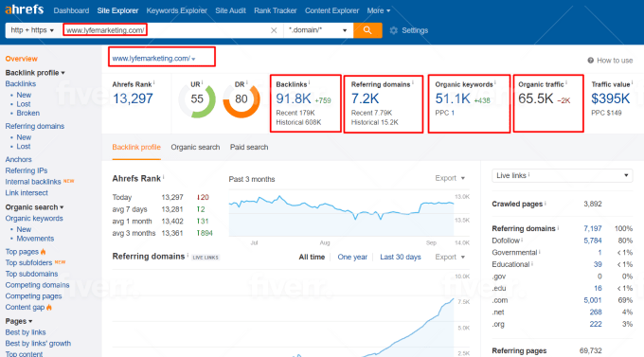
Task: Click the How to use help icon
Action: click(x=590, y=61)
